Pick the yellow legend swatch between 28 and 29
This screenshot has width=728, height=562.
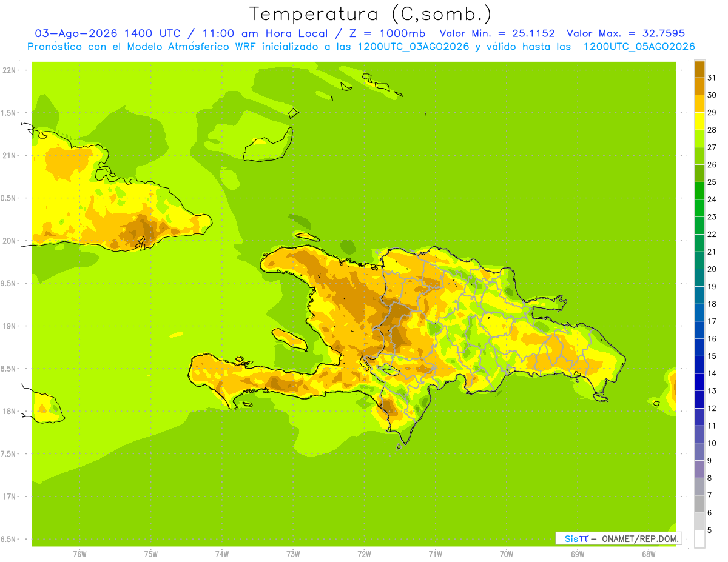coord(699,121)
